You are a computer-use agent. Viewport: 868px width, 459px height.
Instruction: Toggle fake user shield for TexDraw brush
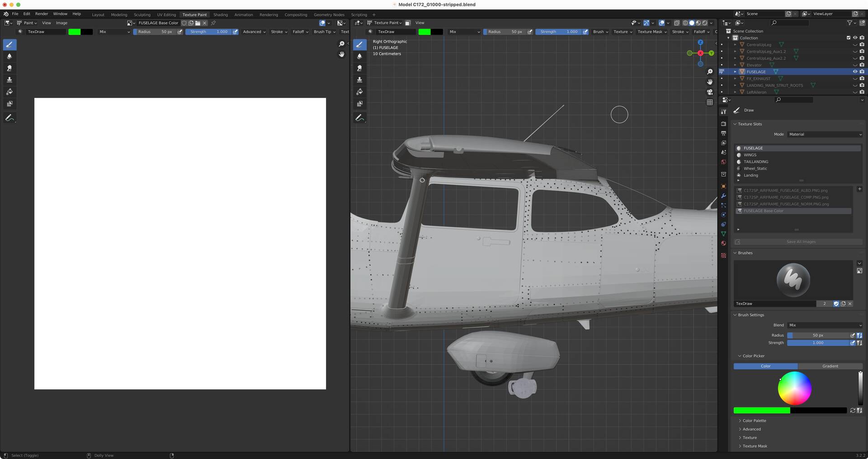836,304
